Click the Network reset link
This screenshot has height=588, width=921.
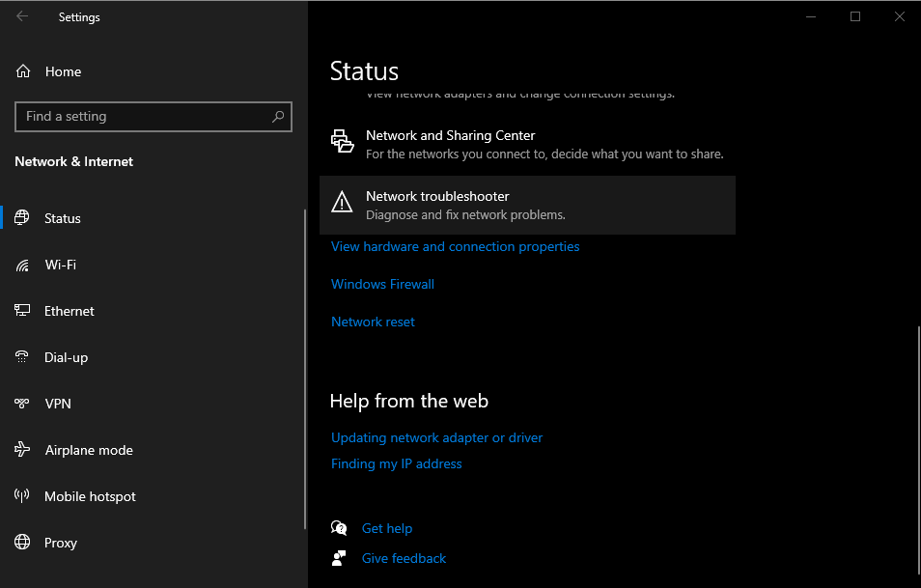pyautogui.click(x=373, y=322)
